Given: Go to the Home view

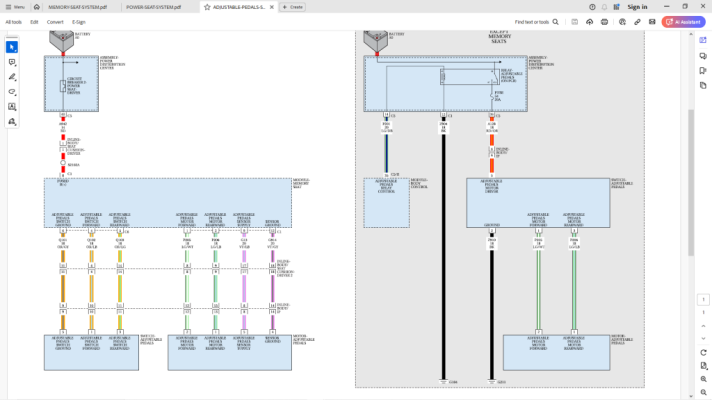Looking at the screenshot, I should pyautogui.click(x=37, y=7).
